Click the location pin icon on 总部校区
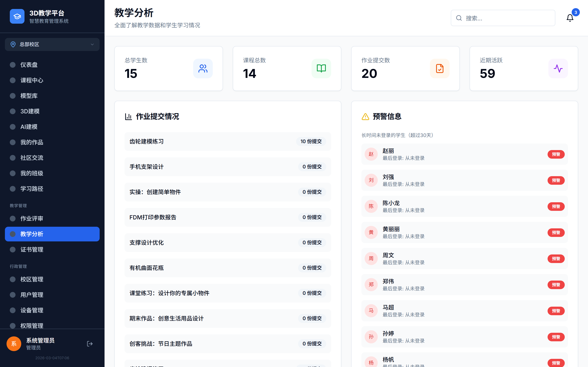 pos(13,44)
